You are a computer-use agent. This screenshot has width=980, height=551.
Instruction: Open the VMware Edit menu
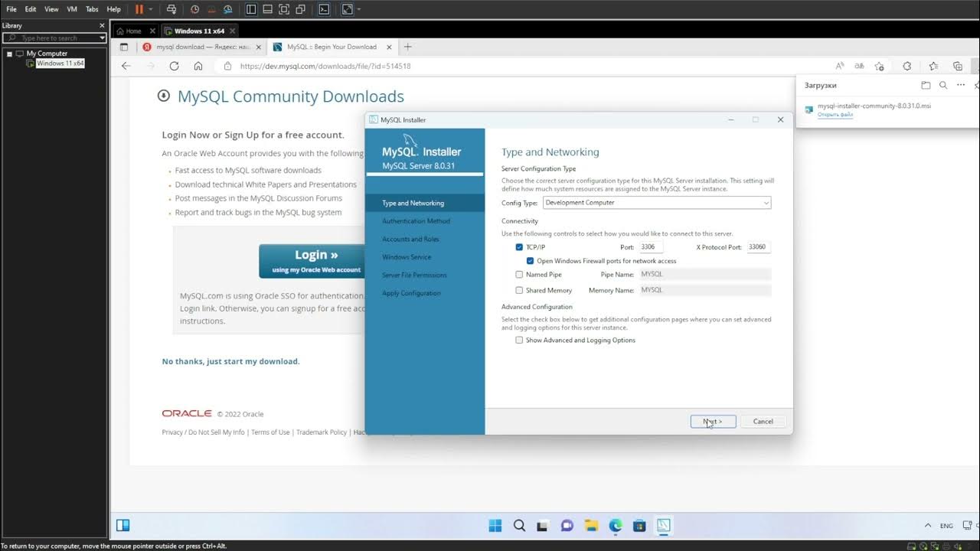coord(31,9)
